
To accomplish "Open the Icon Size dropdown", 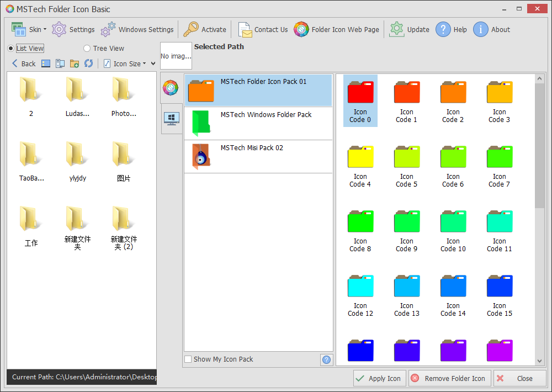I will (125, 63).
